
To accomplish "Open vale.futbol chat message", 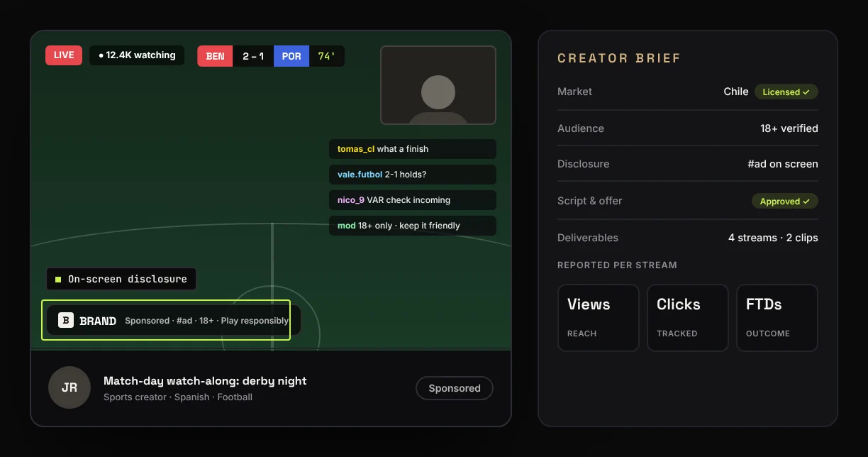I will [413, 175].
